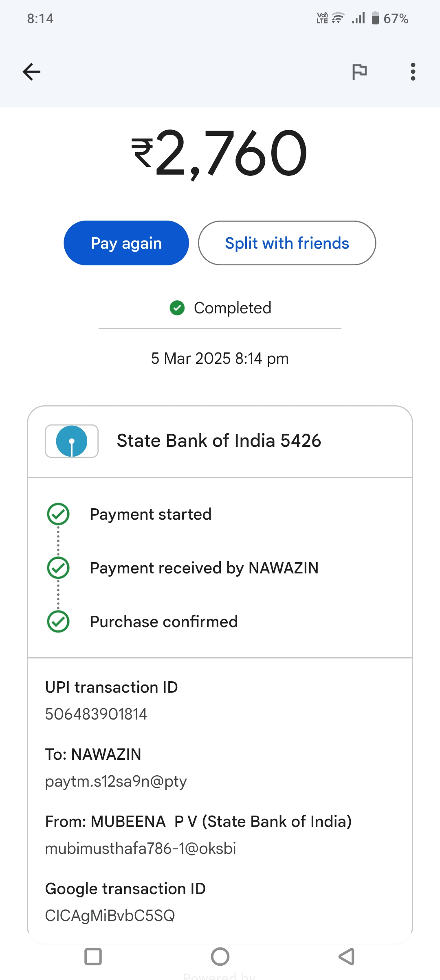Tap the Payment received check icon
The image size is (440, 980).
[x=58, y=568]
